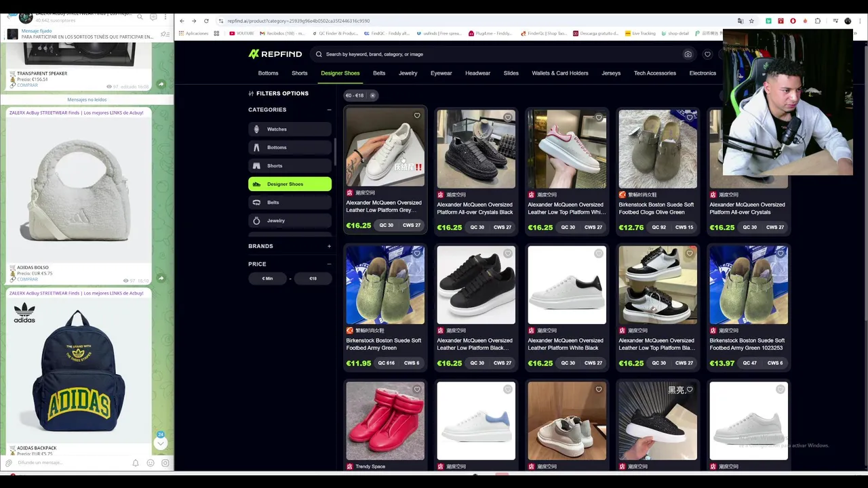Open the Live Tracking bookmark
The width and height of the screenshot is (868, 488).
641,33
